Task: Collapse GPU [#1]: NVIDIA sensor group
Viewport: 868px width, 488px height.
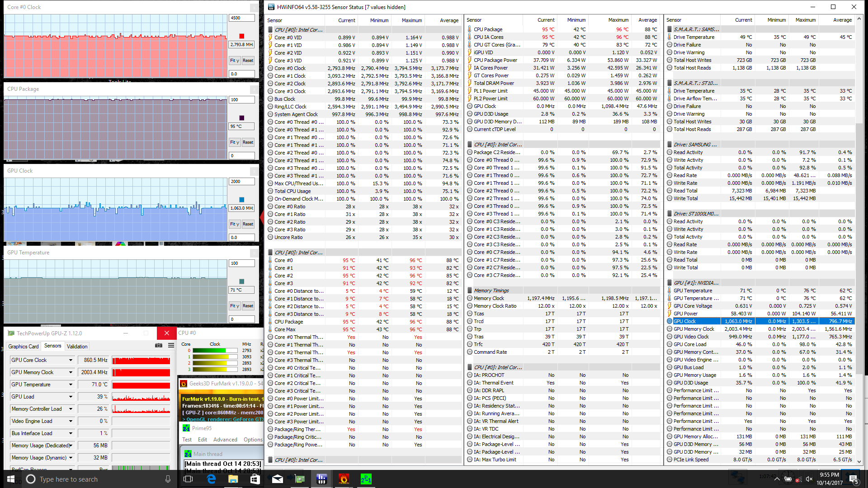Action: [670, 283]
